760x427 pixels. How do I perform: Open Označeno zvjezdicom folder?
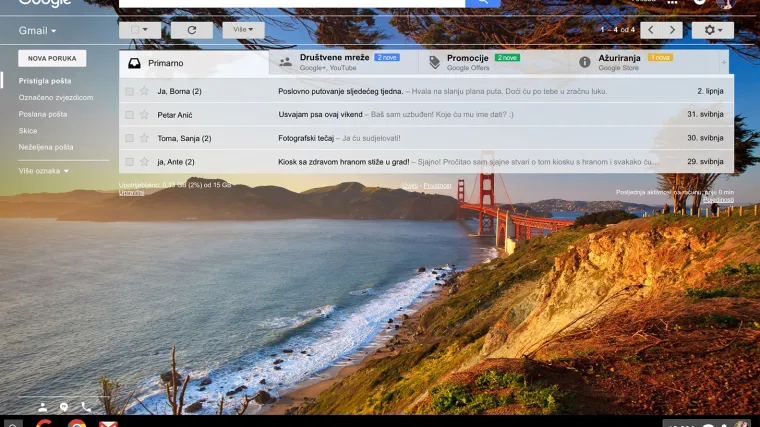pos(56,97)
